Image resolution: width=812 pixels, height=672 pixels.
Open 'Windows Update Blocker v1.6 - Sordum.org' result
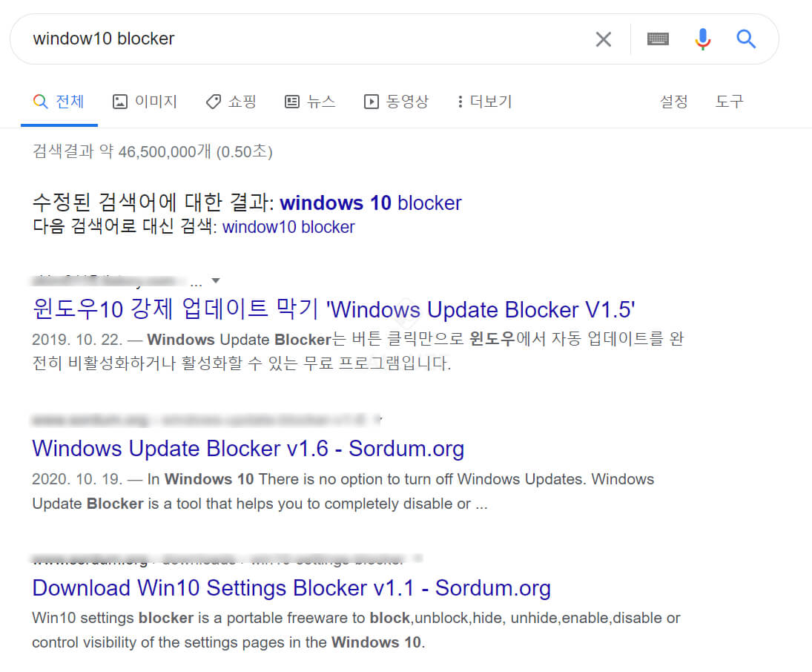[248, 449]
